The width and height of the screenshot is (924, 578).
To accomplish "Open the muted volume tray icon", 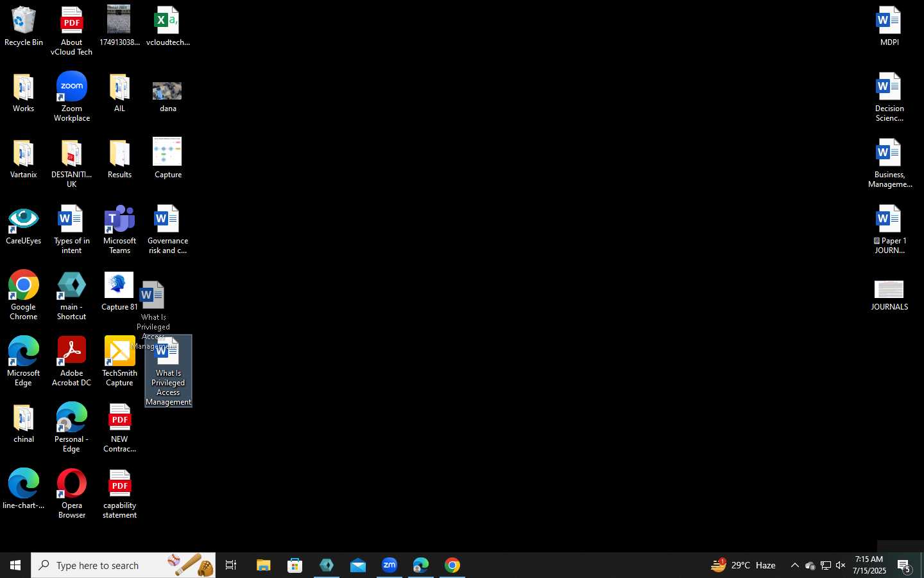I will 841,566.
